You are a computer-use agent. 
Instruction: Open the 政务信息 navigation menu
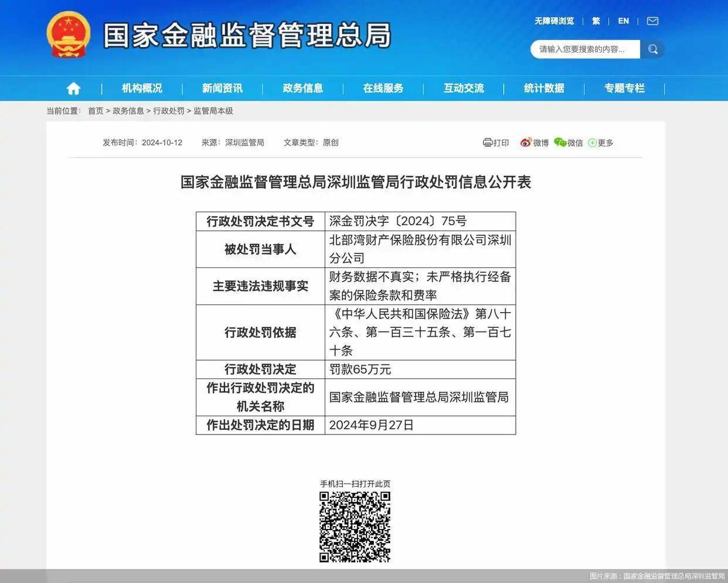pos(302,89)
